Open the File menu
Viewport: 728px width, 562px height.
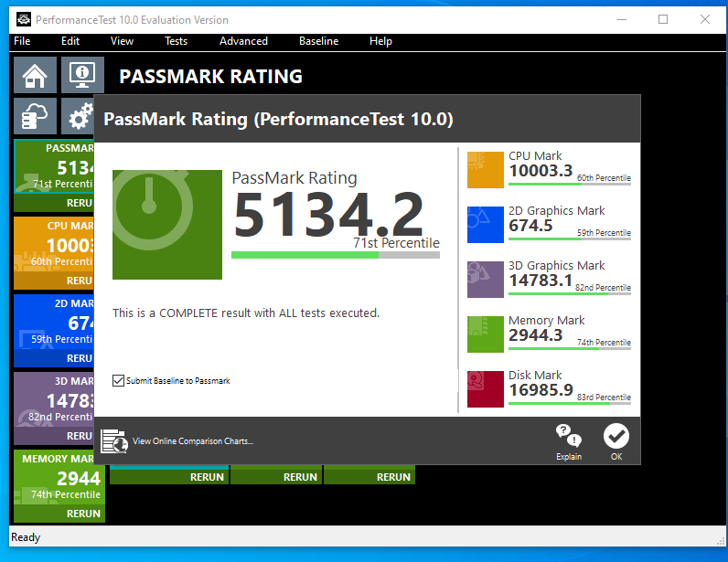click(x=22, y=41)
